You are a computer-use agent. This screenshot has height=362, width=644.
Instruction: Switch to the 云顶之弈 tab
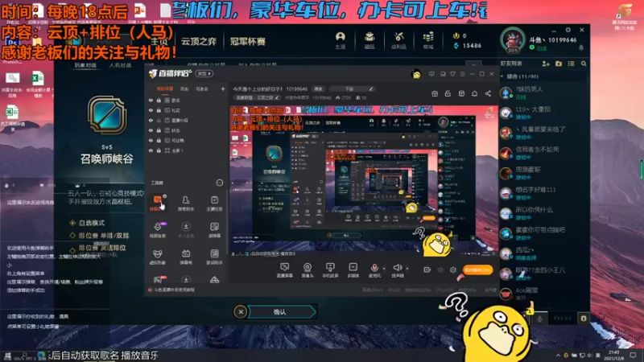(x=199, y=42)
